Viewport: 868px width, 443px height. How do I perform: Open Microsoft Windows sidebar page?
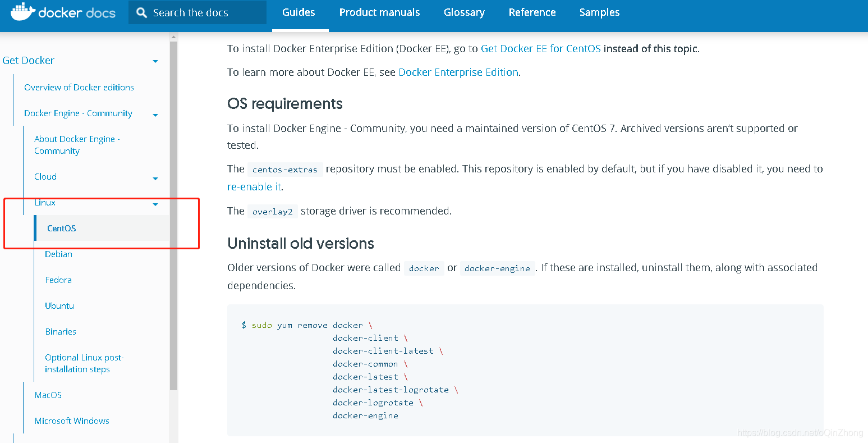tap(72, 421)
